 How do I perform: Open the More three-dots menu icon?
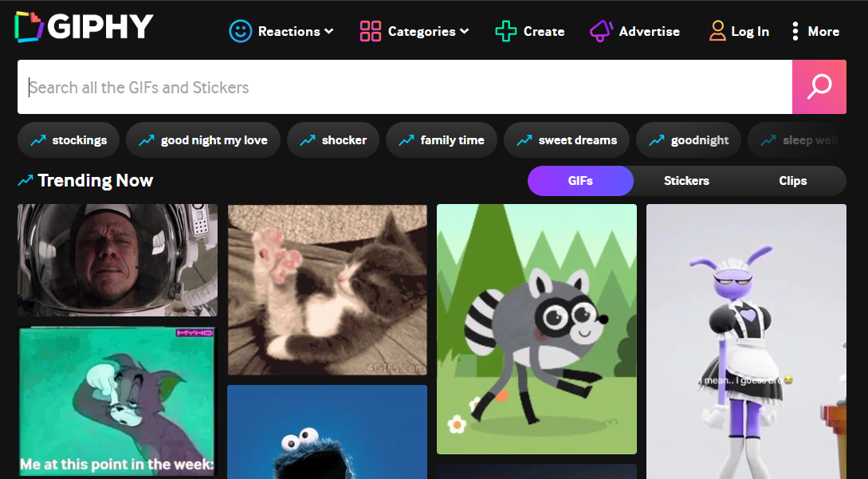[x=795, y=32]
